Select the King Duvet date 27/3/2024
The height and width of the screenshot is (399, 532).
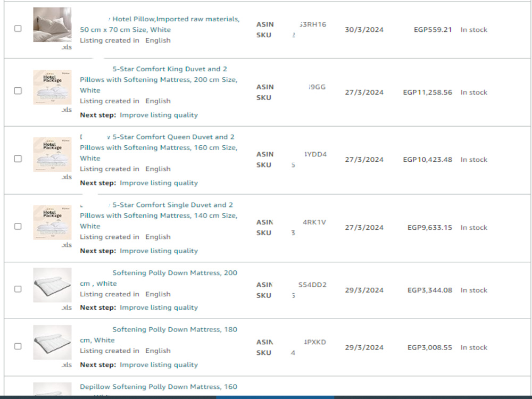[364, 92]
